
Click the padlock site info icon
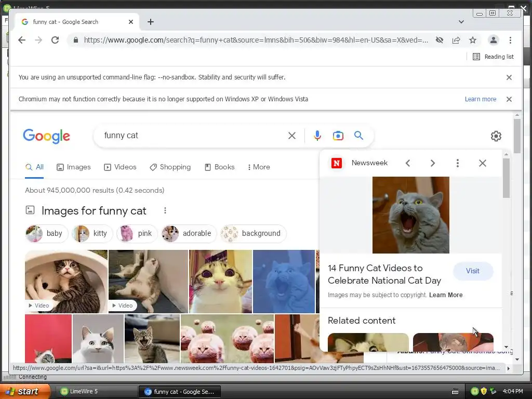76,40
